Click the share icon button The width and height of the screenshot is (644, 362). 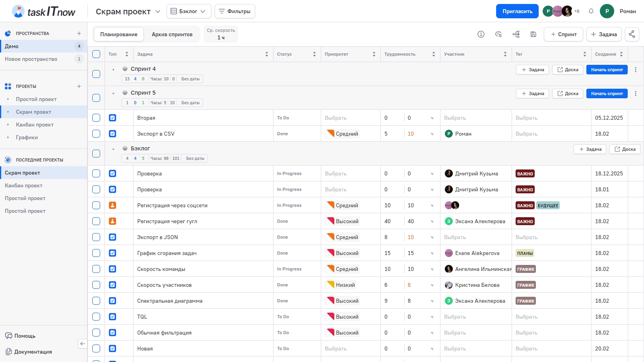coord(632,34)
